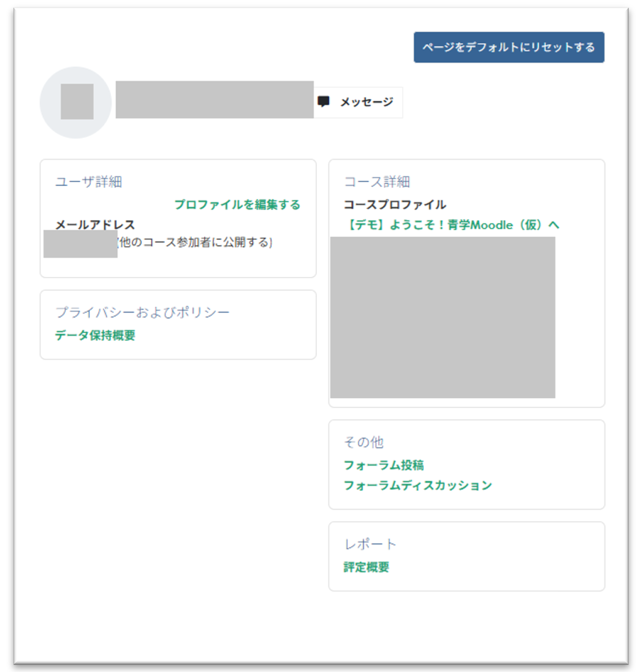Click the コースプロファイル label
The width and height of the screenshot is (639, 672).
pyautogui.click(x=395, y=204)
